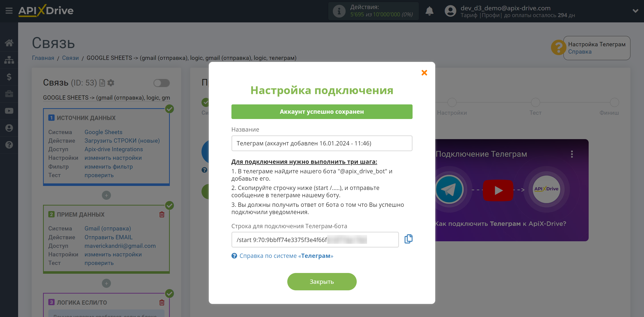Go to Главная breadcrumb
This screenshot has height=317, width=644.
point(43,58)
